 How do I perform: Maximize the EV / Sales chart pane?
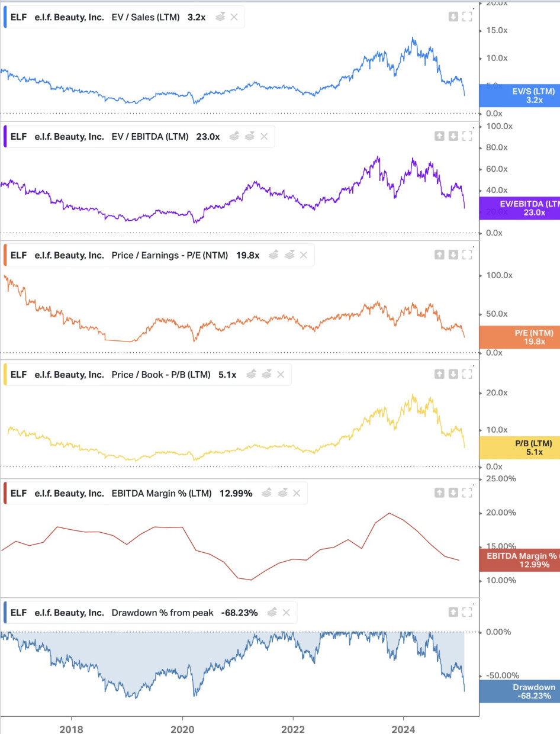(468, 17)
